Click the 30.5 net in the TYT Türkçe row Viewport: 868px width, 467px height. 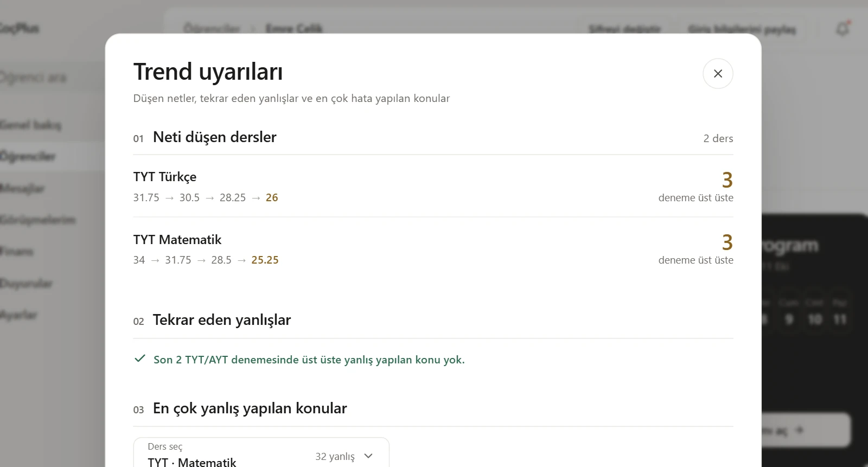click(189, 198)
